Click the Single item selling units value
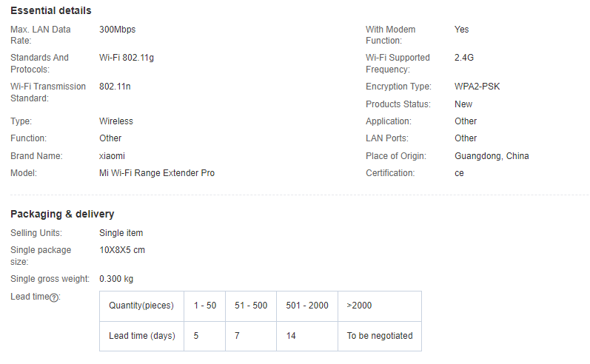The image size is (590, 364). (121, 233)
